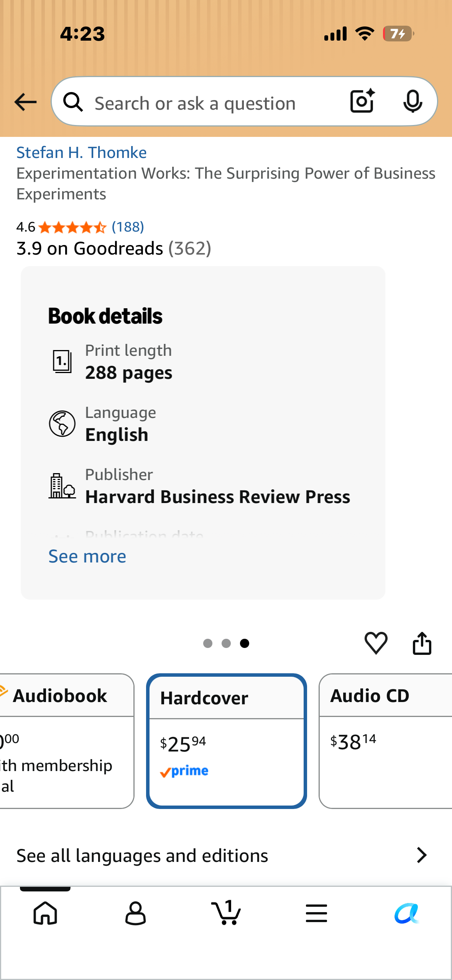Select the first carousel page dot
The height and width of the screenshot is (980, 452).
[208, 643]
